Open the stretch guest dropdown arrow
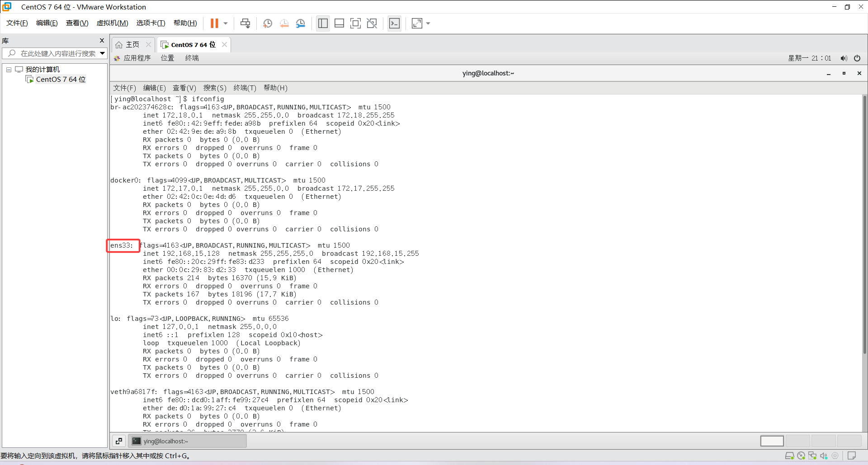Viewport: 868px width, 465px height. [428, 23]
